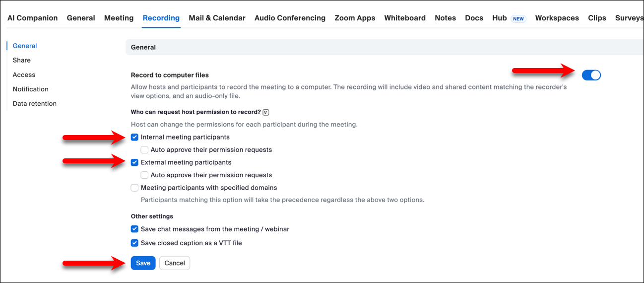This screenshot has width=644, height=283.
Task: Click the Cancel button
Action: [175, 263]
